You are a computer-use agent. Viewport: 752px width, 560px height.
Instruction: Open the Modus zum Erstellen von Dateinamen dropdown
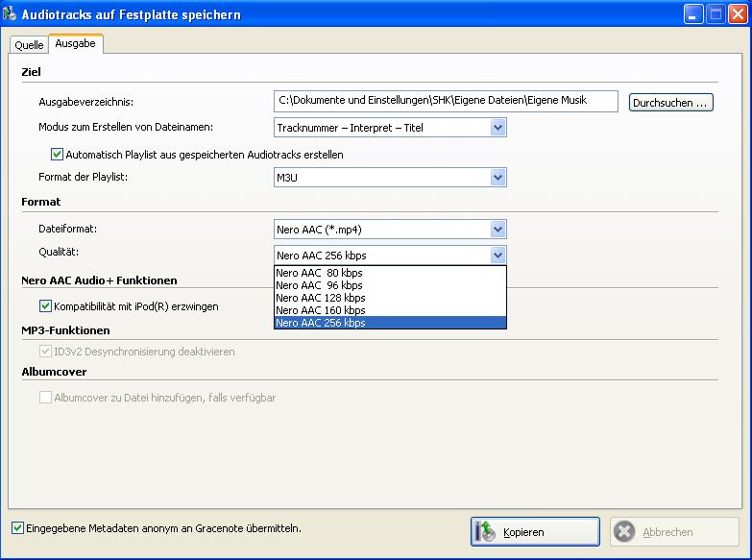pos(497,127)
